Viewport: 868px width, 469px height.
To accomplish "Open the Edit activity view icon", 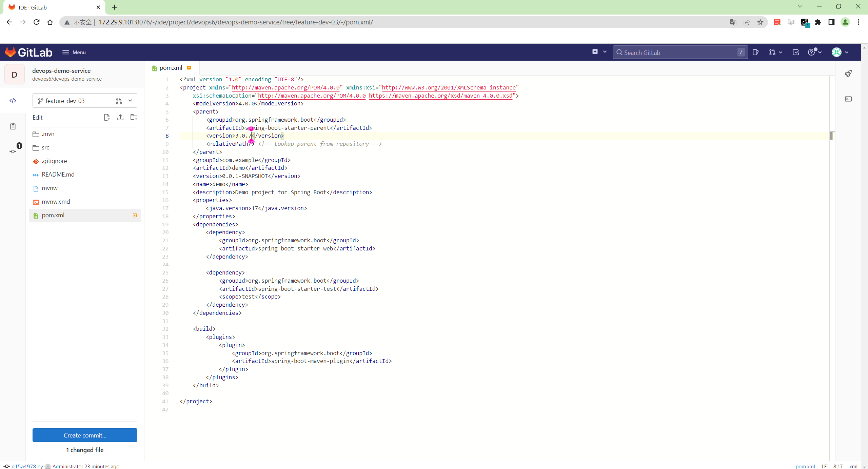I will point(13,101).
